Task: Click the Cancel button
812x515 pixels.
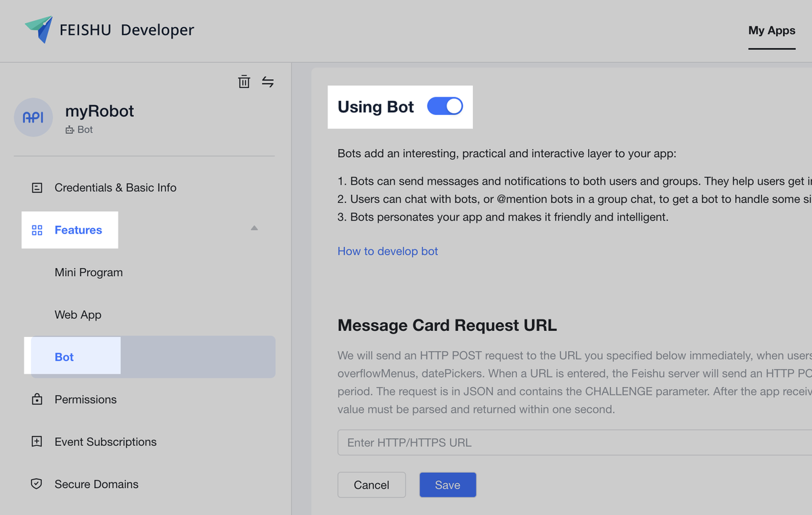Action: [x=371, y=485]
